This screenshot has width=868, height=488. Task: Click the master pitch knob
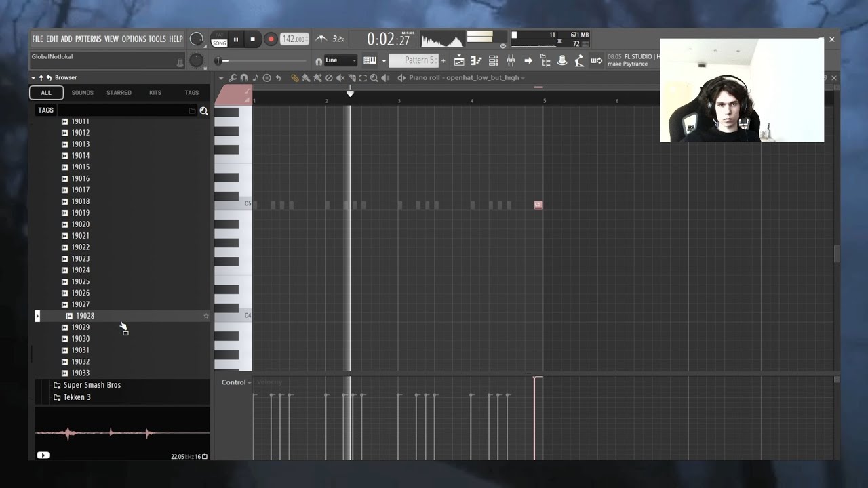tap(197, 60)
